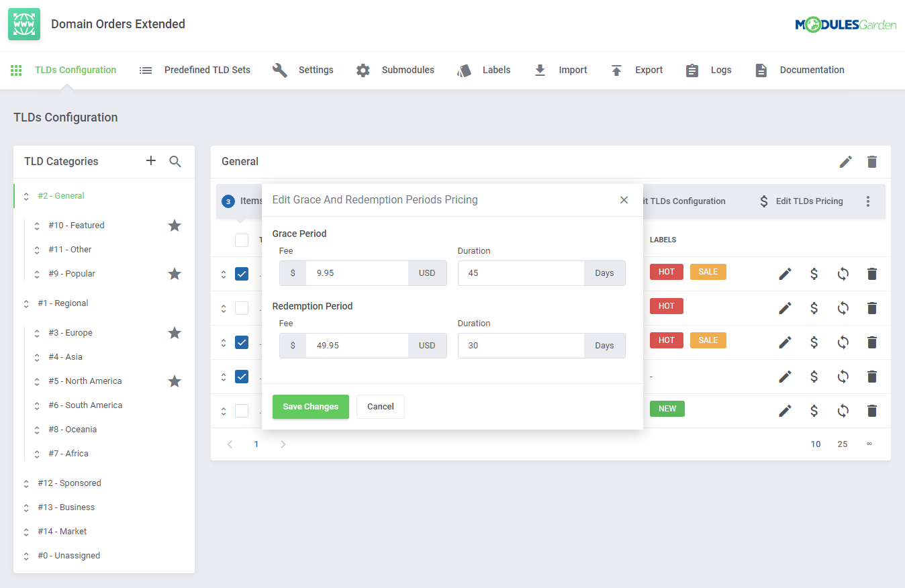Toggle the star on Featured category

(x=175, y=226)
